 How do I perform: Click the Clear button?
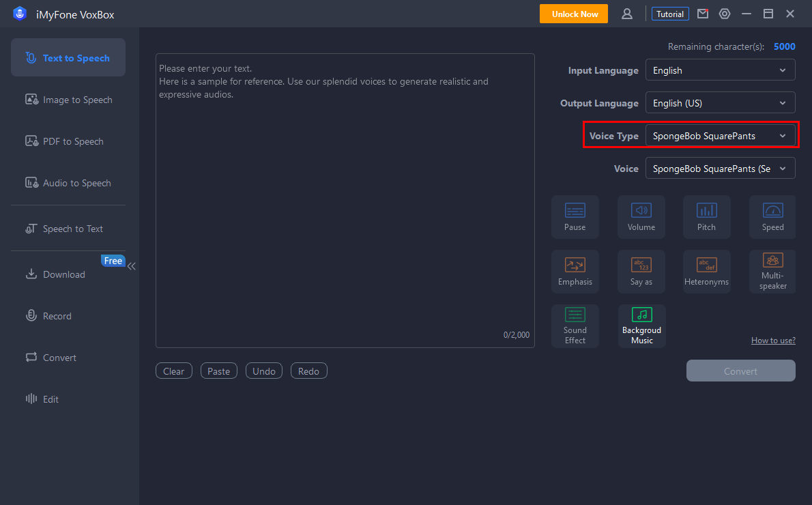(x=173, y=371)
